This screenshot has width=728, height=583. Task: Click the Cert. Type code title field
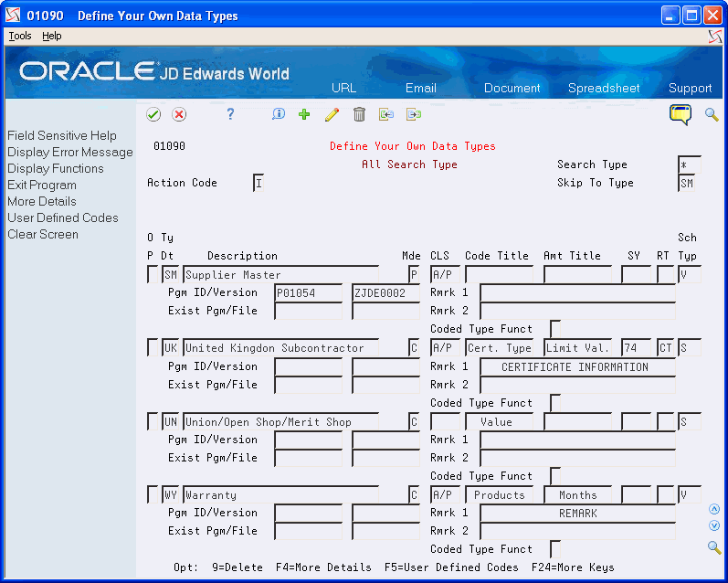point(499,348)
